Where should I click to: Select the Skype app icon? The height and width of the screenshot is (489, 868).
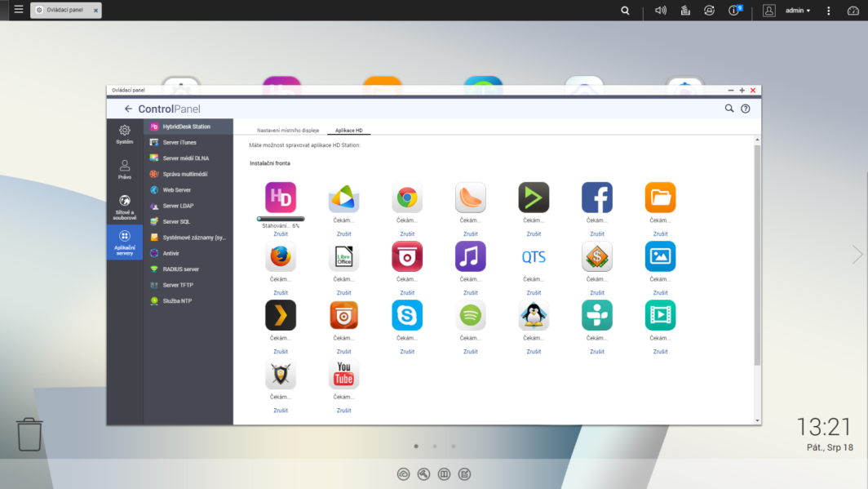tap(407, 315)
